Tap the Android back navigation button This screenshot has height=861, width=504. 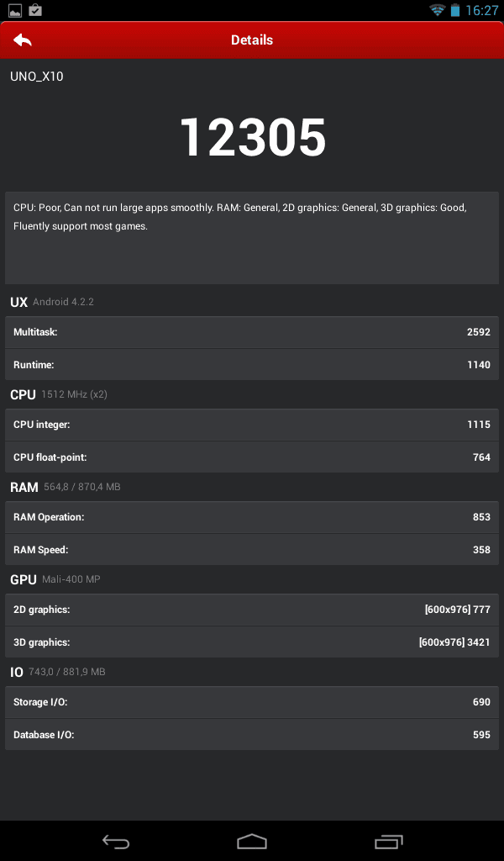pos(116,841)
